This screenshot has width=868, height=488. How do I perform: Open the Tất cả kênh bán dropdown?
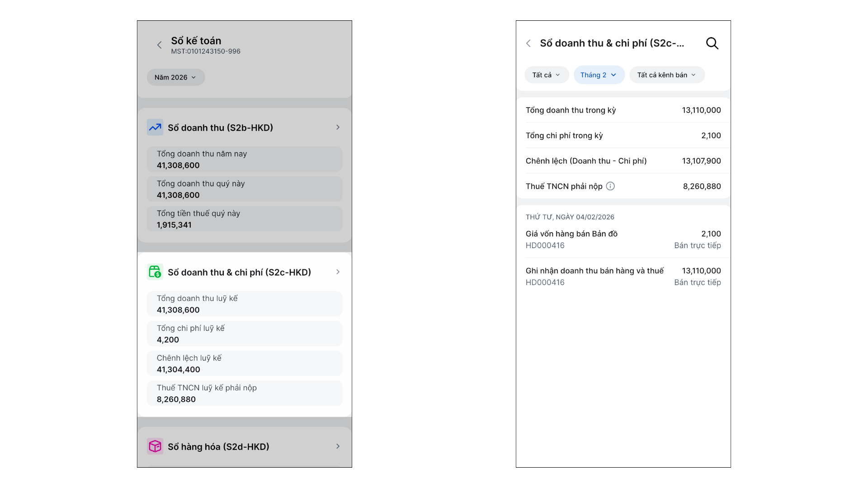click(x=666, y=75)
